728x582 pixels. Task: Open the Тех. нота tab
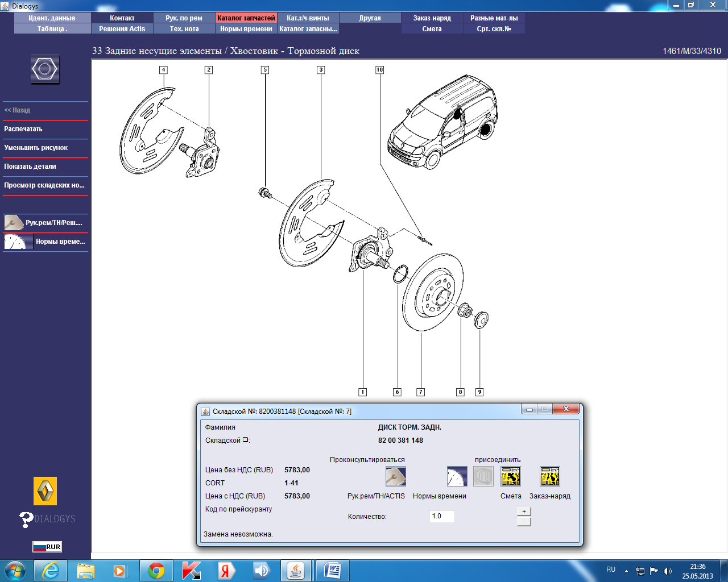184,29
